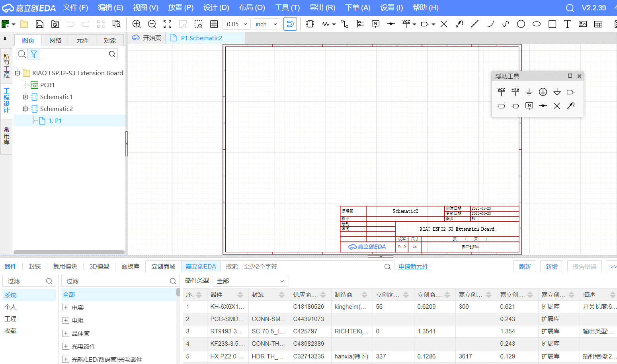Image resolution: width=617 pixels, height=364 pixels.
Task: Toggle the filter funnel in the project panel
Action: click(x=34, y=54)
